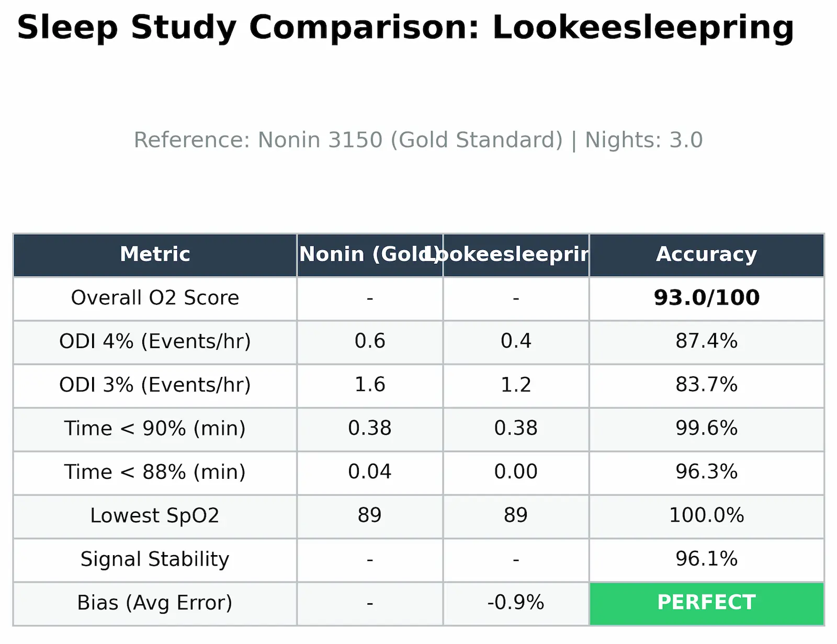The width and height of the screenshot is (837, 644).
Task: Select the Overall O2 Score row label
Action: point(155,298)
